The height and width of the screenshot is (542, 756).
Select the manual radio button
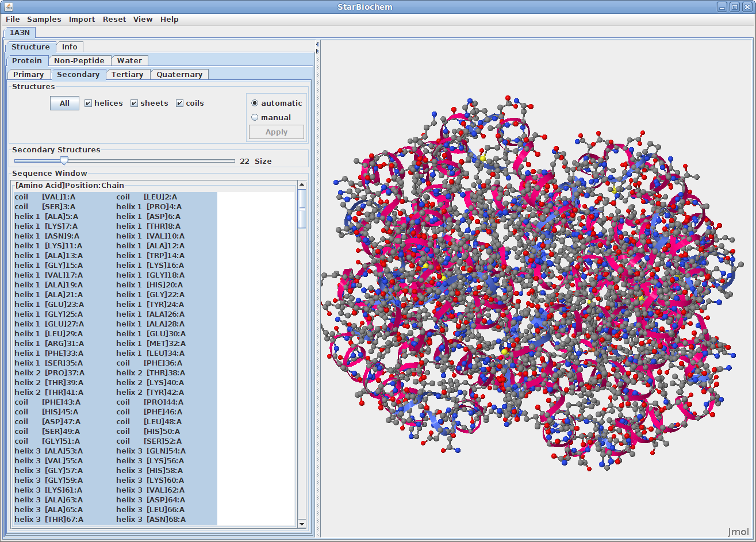tap(255, 117)
